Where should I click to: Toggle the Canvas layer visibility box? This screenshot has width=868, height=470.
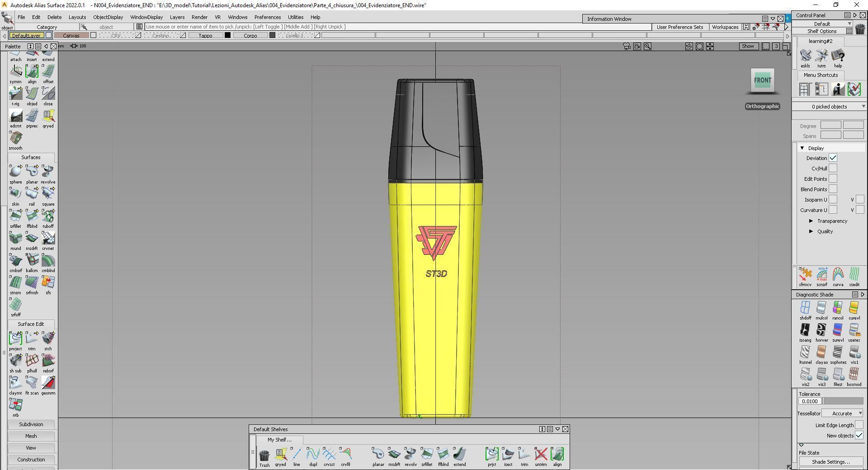tap(93, 35)
